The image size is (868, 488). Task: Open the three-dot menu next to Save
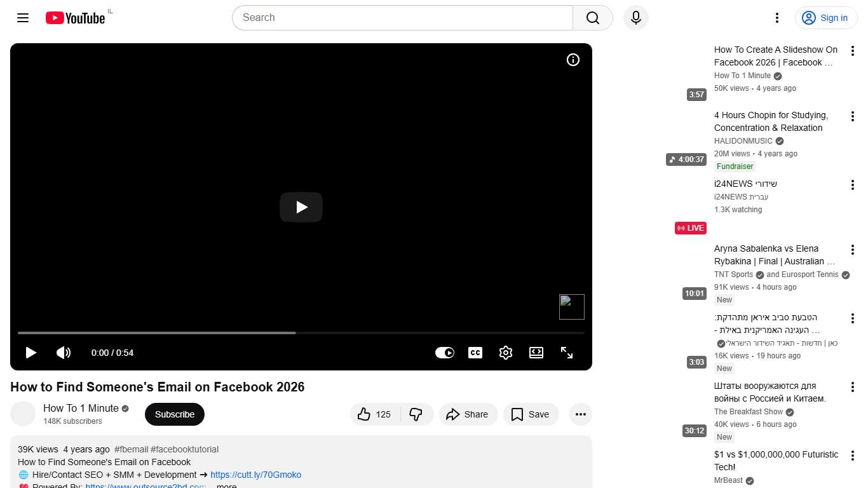tap(580, 414)
